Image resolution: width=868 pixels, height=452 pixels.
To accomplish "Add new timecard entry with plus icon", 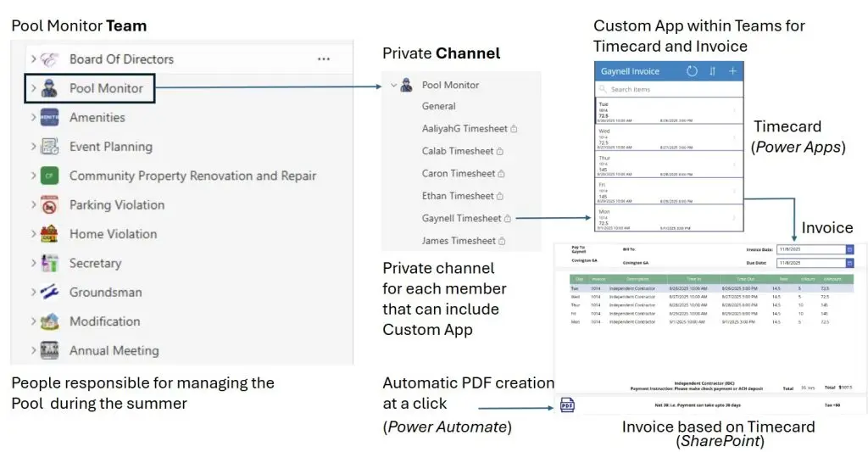I will point(732,71).
